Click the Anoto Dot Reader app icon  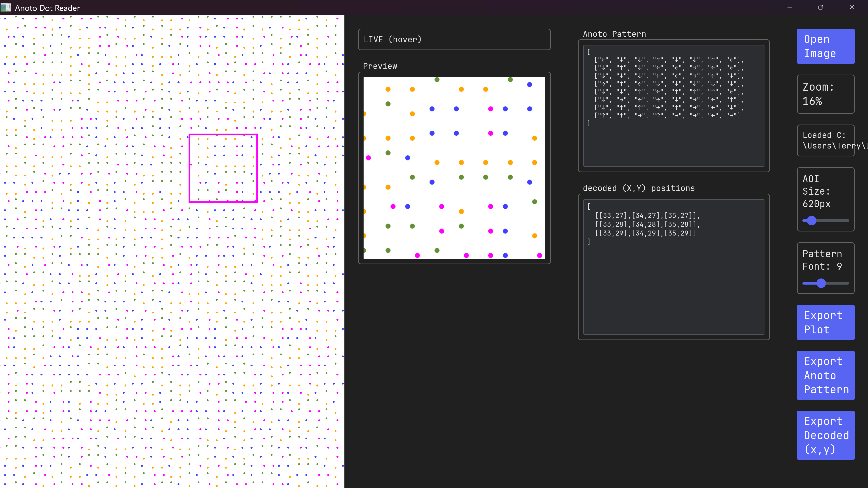tap(6, 7)
